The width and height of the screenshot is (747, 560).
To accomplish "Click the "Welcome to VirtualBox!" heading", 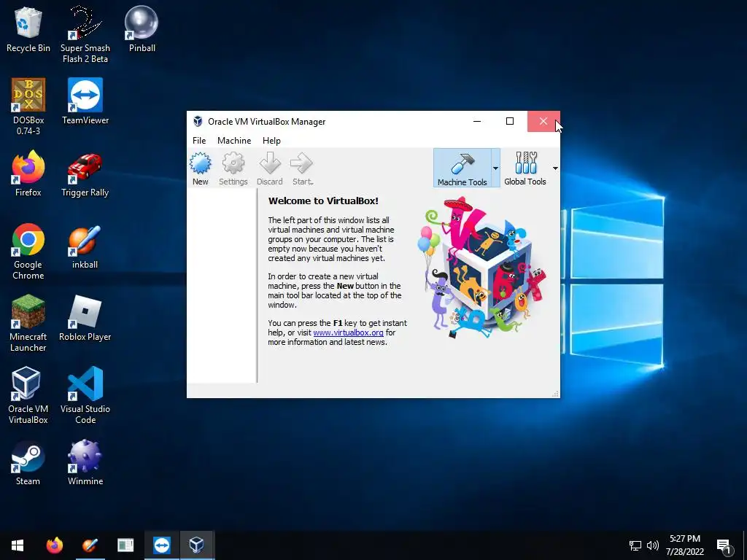I will (x=323, y=201).
